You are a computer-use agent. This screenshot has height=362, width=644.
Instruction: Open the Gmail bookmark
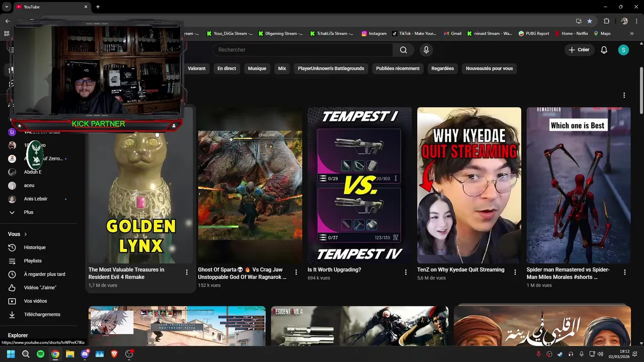pyautogui.click(x=452, y=34)
